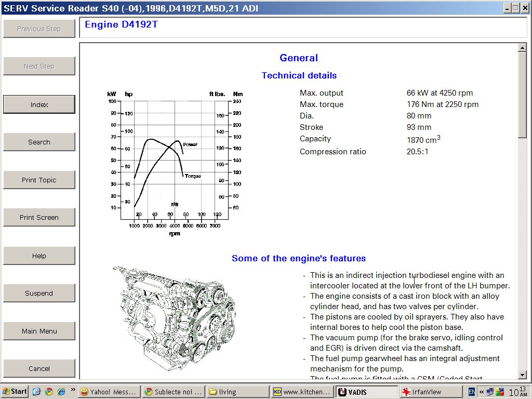Click the 80 mm diameter value
The height and width of the screenshot is (399, 532).
tap(419, 116)
